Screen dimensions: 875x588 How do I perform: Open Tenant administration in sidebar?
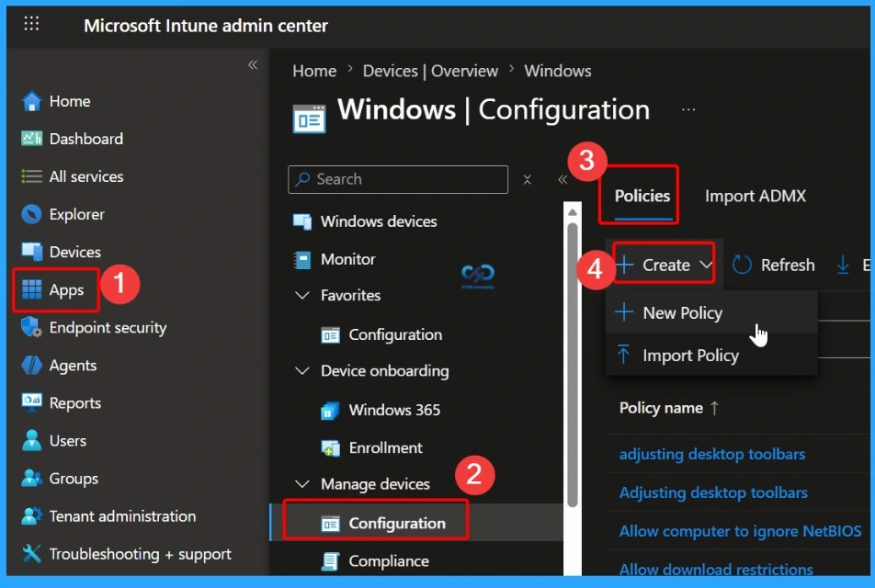(122, 516)
